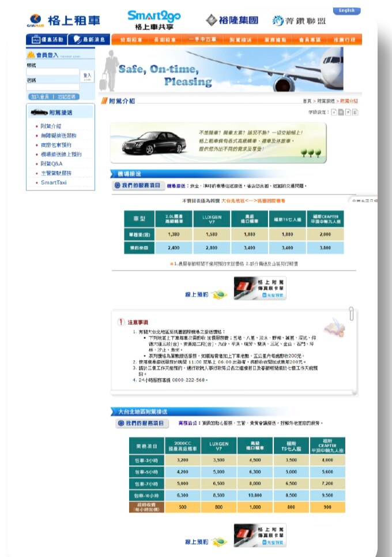Screen dimensions: 392x557
Task: Open the 優惠活動 tab
Action: coord(47,39)
